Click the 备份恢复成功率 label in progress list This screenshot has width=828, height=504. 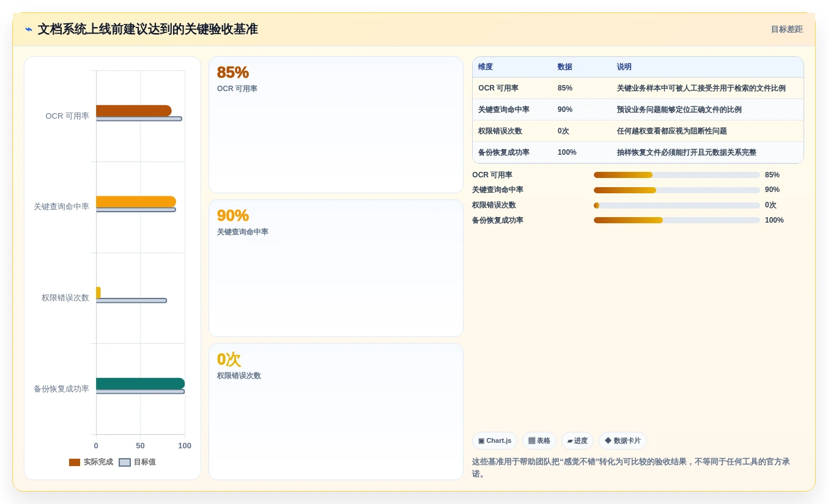coord(498,220)
